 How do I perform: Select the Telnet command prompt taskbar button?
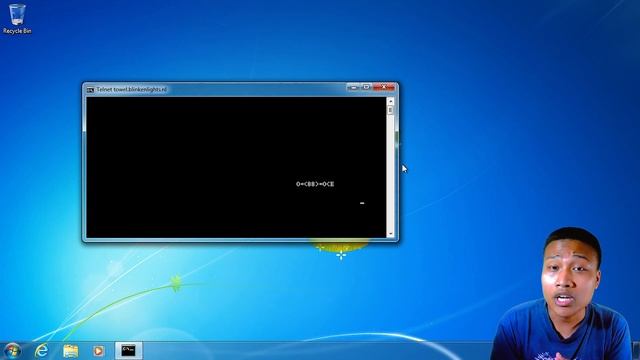(x=129, y=351)
